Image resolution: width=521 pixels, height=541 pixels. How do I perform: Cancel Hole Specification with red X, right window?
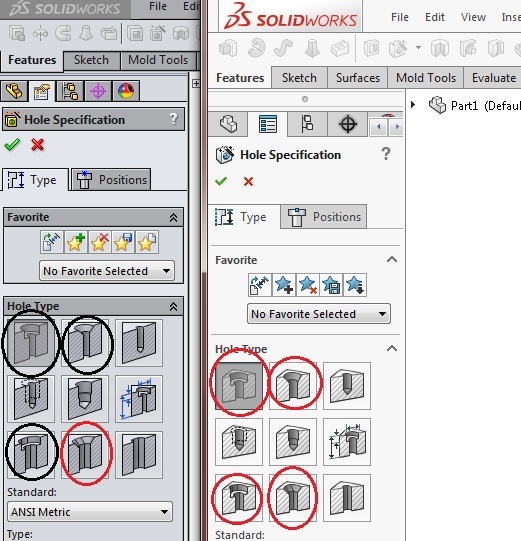pyautogui.click(x=248, y=181)
